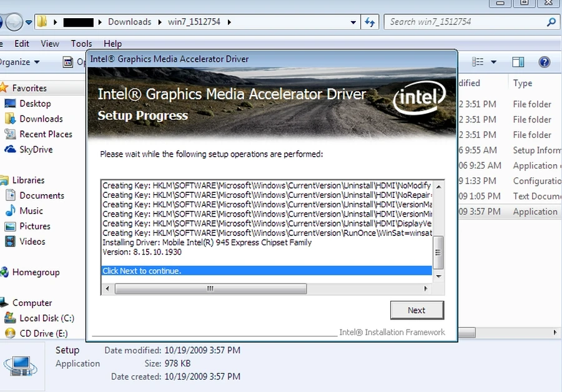
Task: Open the Music library
Action: coord(31,211)
